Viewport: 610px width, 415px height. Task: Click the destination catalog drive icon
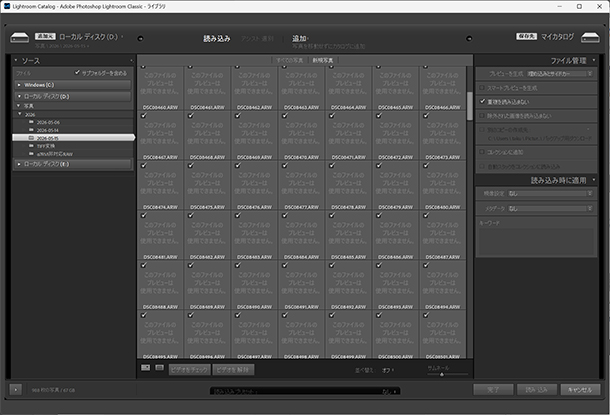click(590, 38)
